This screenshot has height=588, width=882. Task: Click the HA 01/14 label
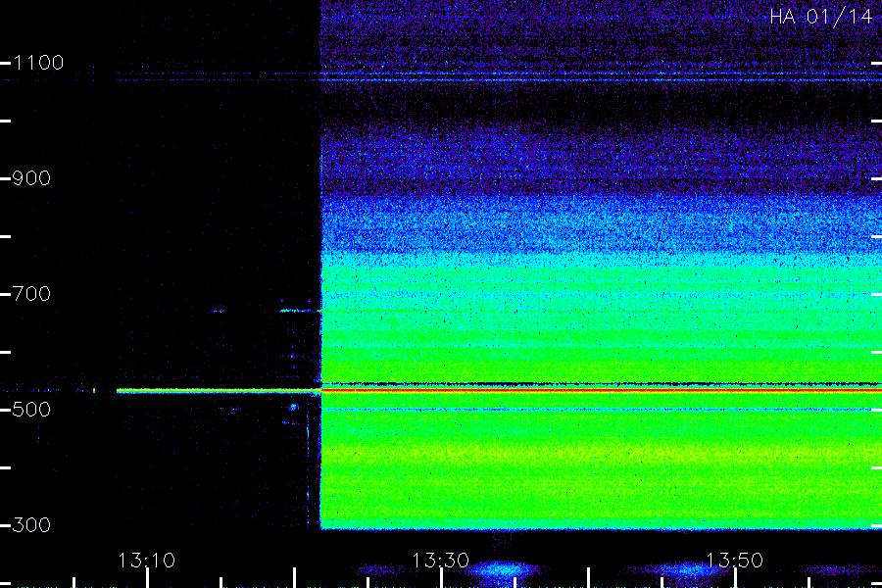pos(820,17)
